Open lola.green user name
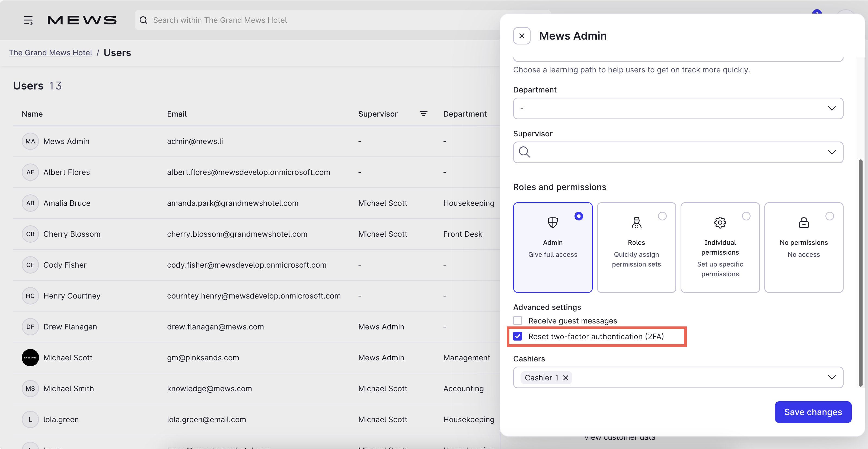This screenshot has height=449, width=868. point(61,419)
